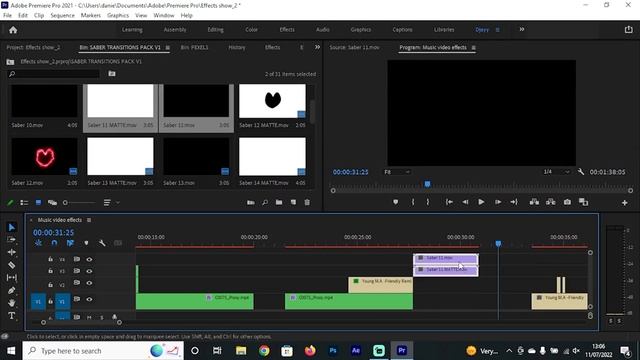Toggle V1 source patching button
The image size is (640, 360).
coord(38,302)
